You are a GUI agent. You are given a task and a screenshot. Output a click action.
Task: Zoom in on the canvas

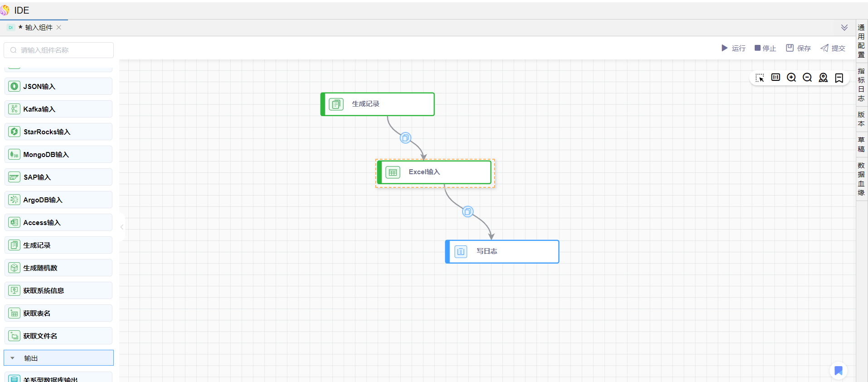791,78
